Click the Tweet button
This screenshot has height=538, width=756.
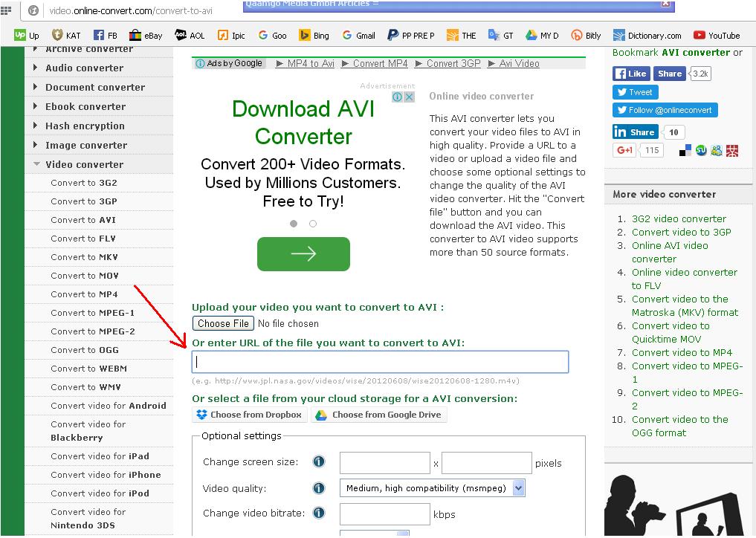click(635, 92)
